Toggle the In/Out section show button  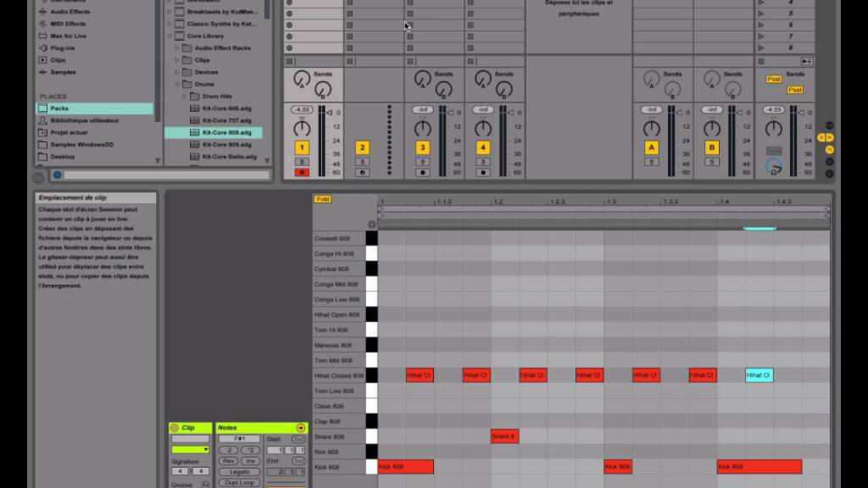[x=829, y=125]
